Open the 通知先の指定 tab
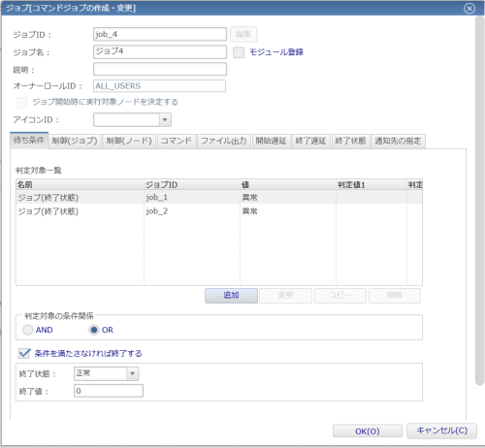Image resolution: width=485 pixels, height=448 pixels. [398, 141]
